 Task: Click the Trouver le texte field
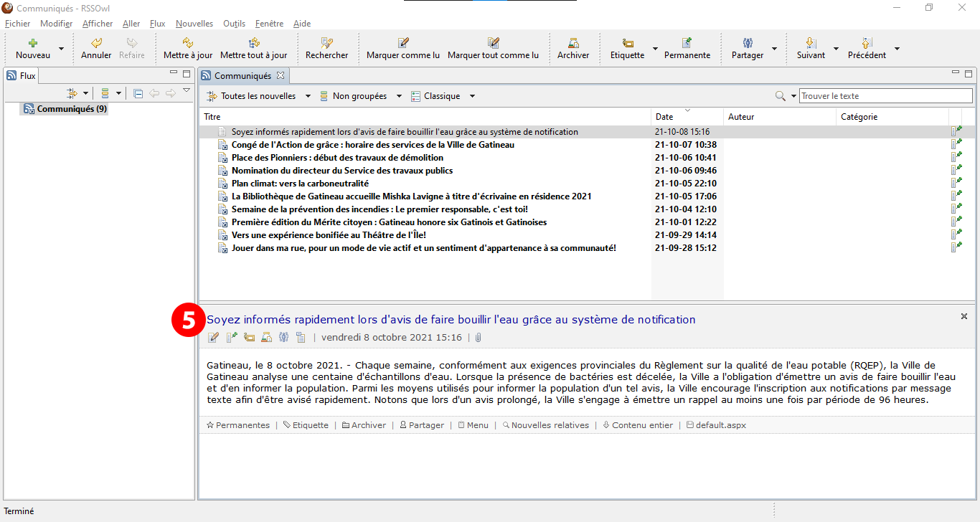[885, 96]
